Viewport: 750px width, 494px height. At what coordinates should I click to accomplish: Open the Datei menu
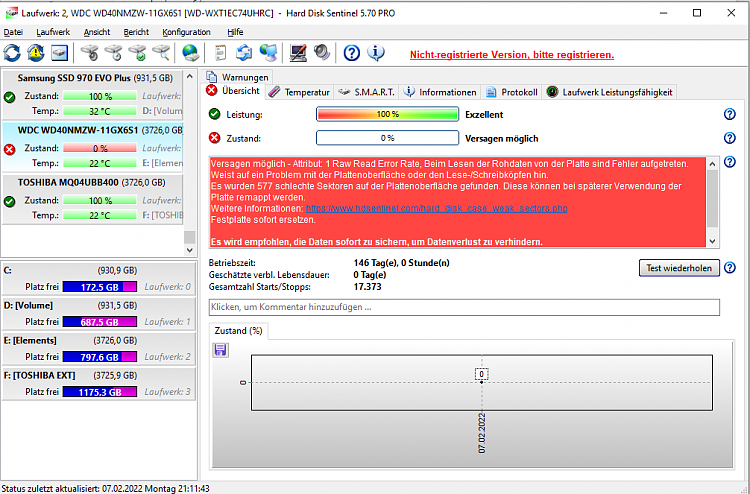(x=13, y=32)
